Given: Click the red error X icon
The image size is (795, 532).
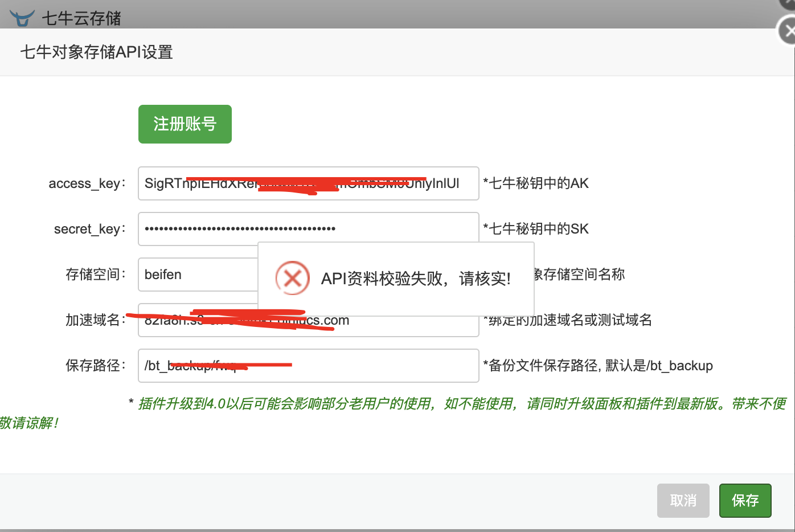Looking at the screenshot, I should pyautogui.click(x=293, y=279).
